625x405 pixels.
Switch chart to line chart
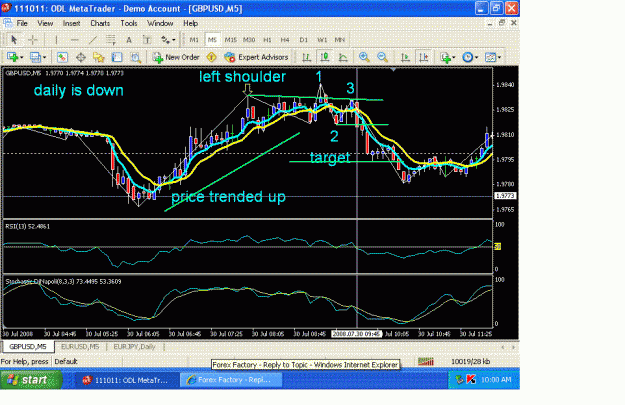click(343, 57)
